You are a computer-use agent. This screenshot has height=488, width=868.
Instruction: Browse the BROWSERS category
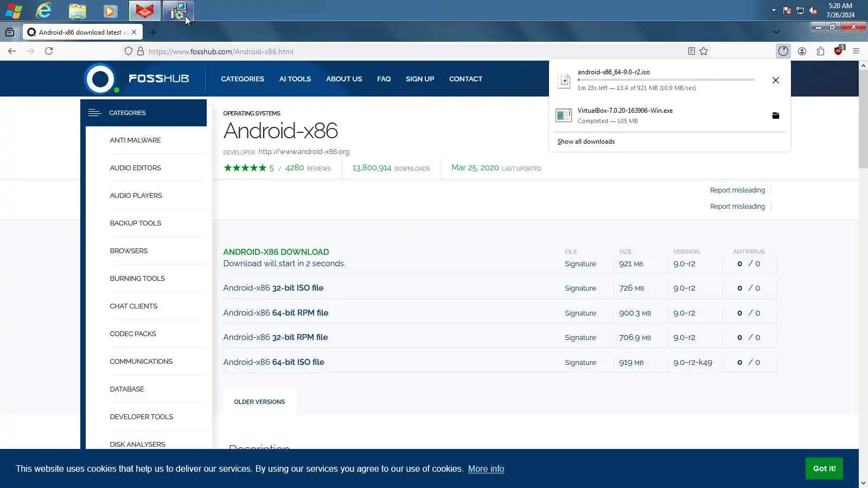click(x=129, y=251)
